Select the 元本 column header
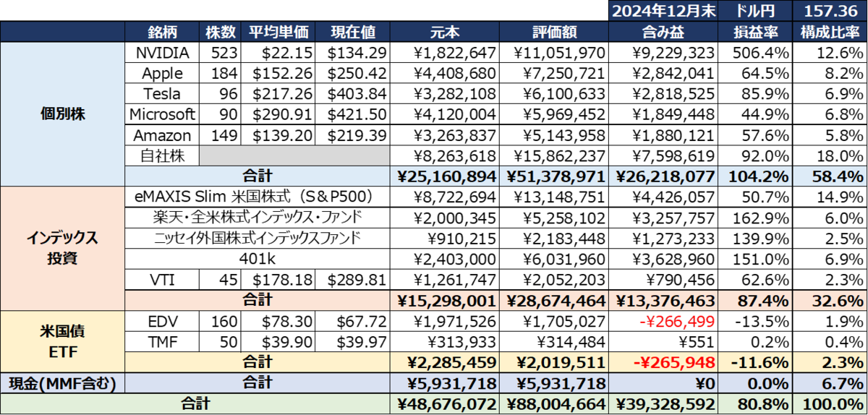The width and height of the screenshot is (868, 415). tap(443, 33)
